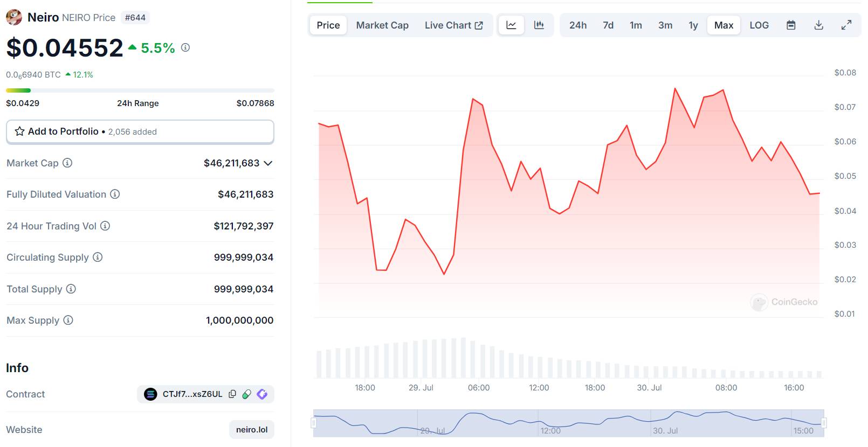Viewport: 868px width, 447px height.
Task: Click the Info section heading
Action: coord(17,368)
